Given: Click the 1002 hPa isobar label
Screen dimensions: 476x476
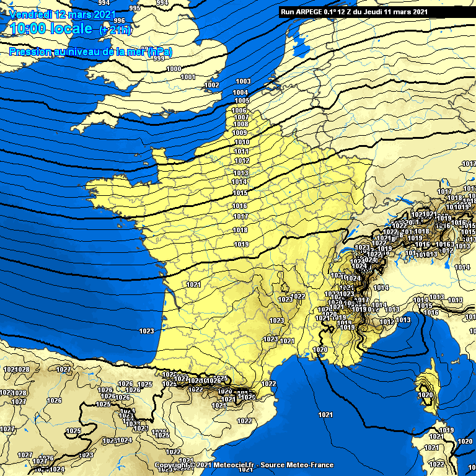Looking at the screenshot, I should [212, 86].
